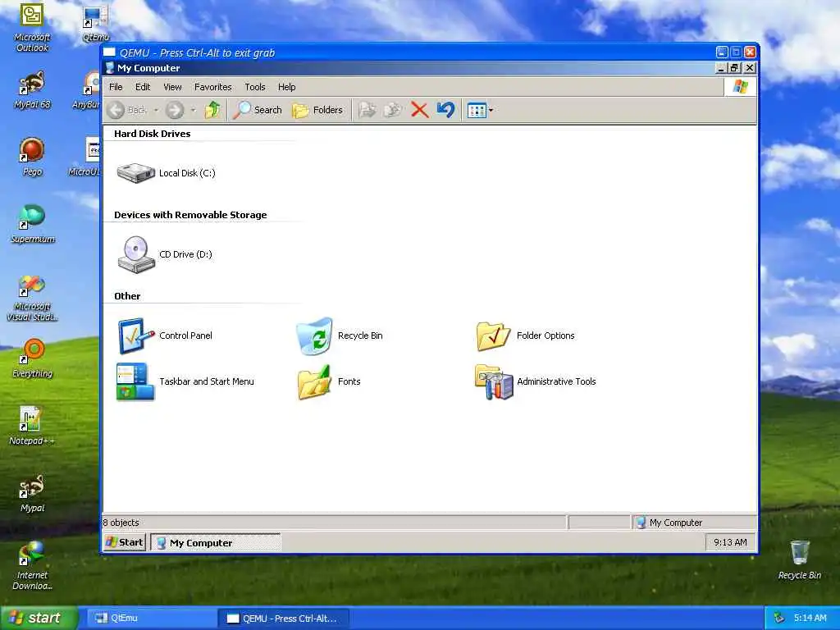
Task: Select Microsoft Outlook desktop icon
Action: click(x=32, y=28)
